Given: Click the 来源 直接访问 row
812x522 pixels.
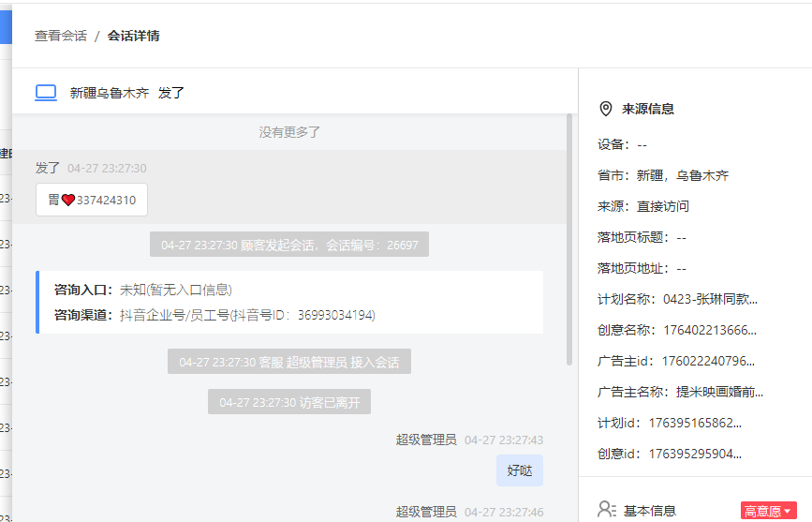Looking at the screenshot, I should click(x=643, y=206).
